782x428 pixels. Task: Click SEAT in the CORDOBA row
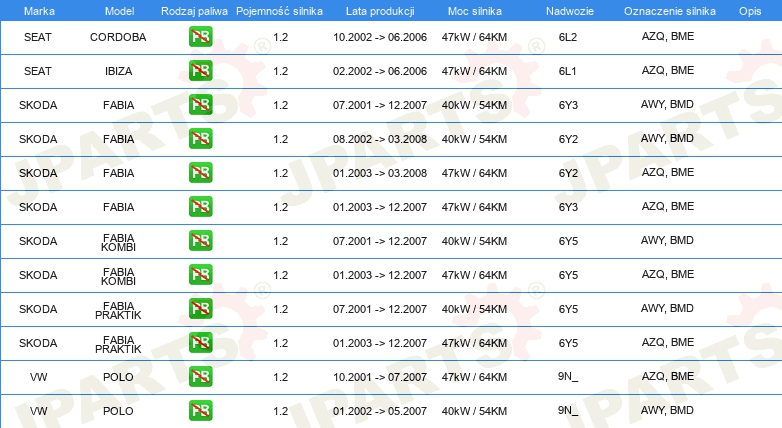pyautogui.click(x=38, y=37)
